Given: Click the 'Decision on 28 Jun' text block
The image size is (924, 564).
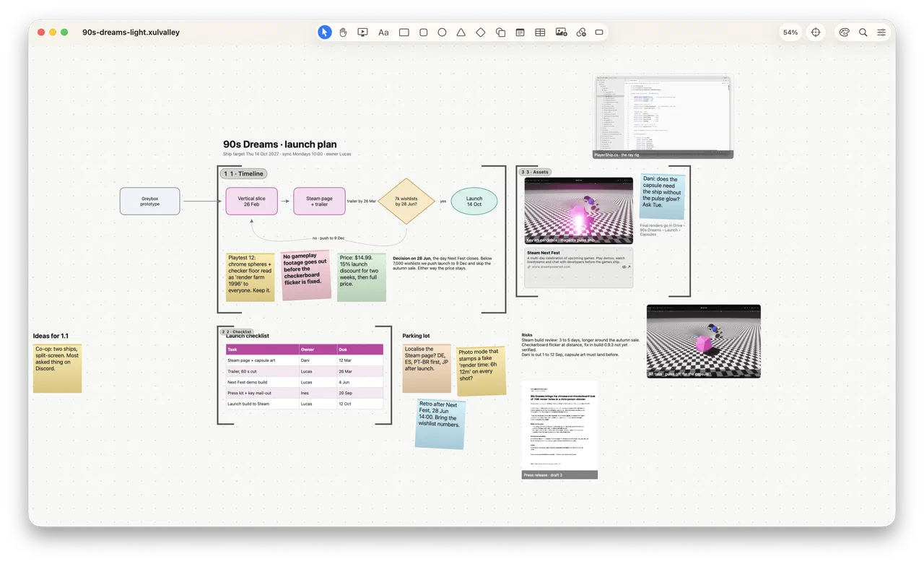Looking at the screenshot, I should pyautogui.click(x=443, y=264).
